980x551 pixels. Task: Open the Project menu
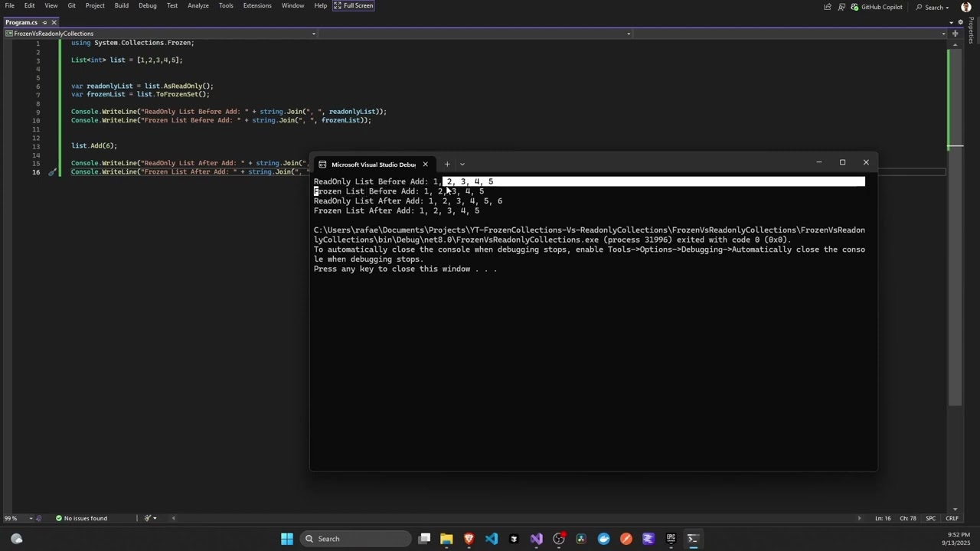point(95,5)
